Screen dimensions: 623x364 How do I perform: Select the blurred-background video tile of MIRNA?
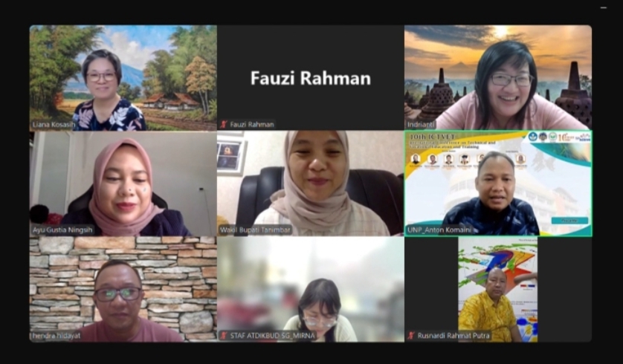point(311,290)
